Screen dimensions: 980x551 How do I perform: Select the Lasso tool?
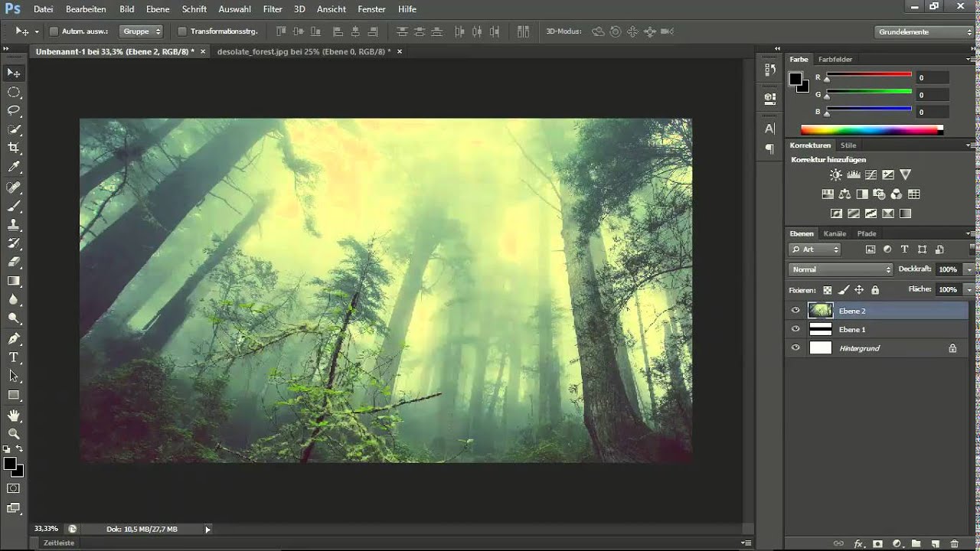tap(14, 111)
